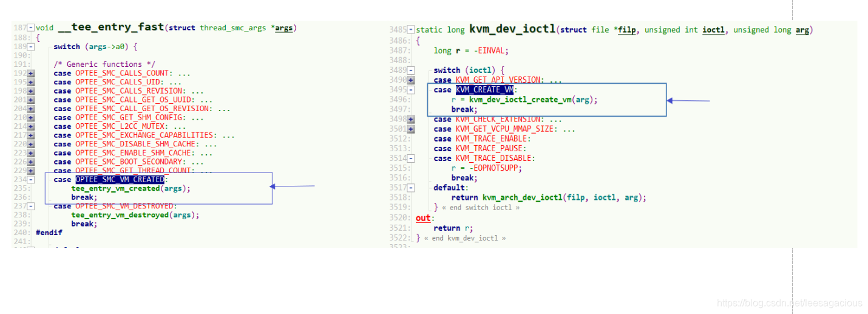
Task: Click the OPTEE_SMC_BOOT_SECONDARY identifier
Action: 129,162
